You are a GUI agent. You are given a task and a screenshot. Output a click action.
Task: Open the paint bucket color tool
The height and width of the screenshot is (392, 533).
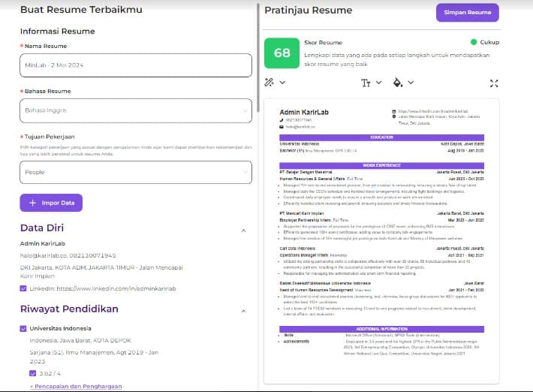point(397,83)
